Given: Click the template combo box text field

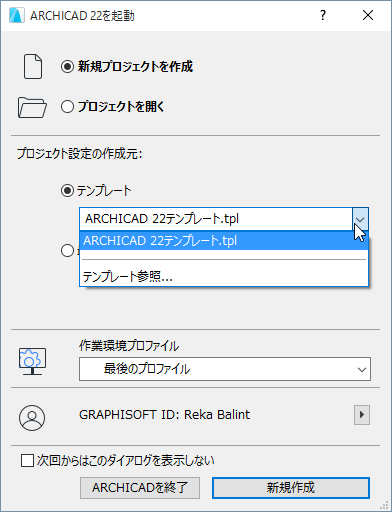Looking at the screenshot, I should point(216,219).
